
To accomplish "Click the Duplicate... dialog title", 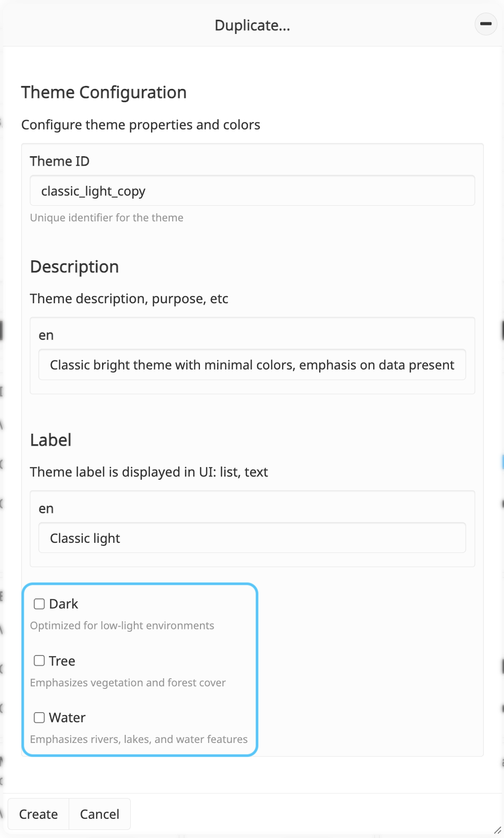I will 253,25.
